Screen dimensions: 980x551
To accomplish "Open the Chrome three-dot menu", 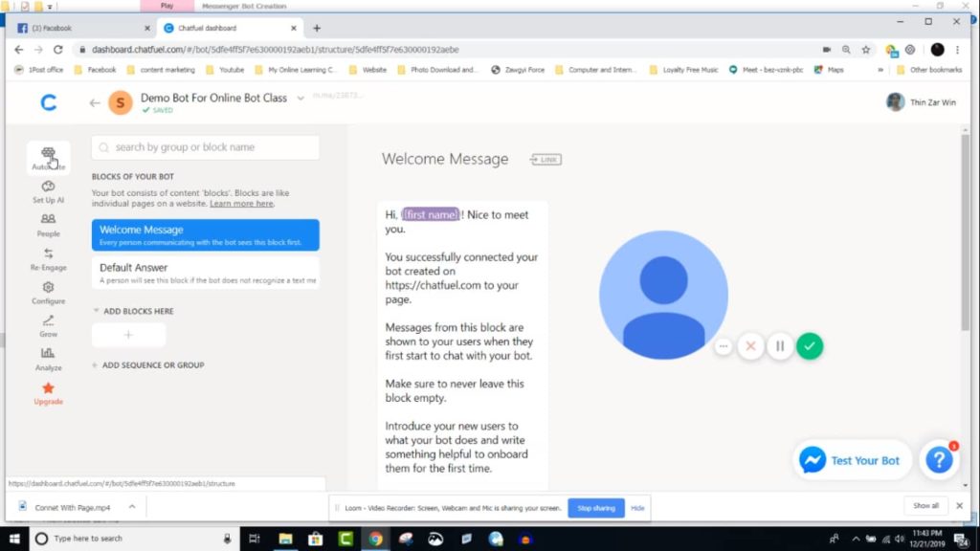I will coord(957,50).
